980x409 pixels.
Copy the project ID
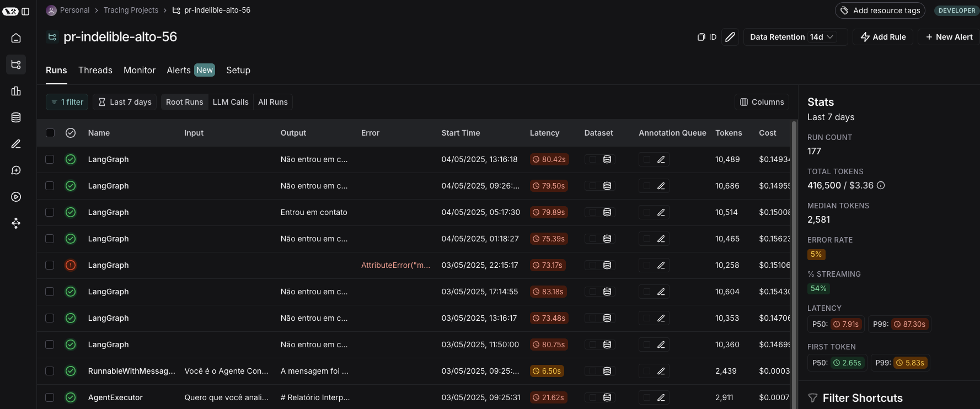click(x=707, y=37)
